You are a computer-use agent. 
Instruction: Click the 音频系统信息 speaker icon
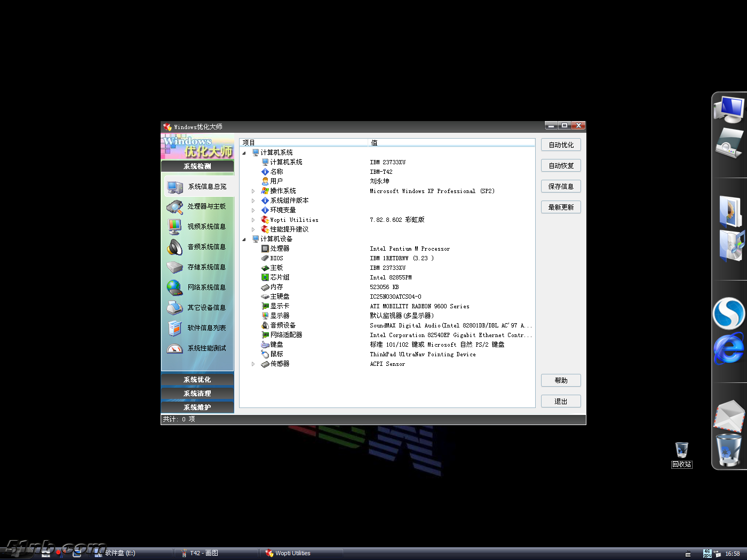pyautogui.click(x=175, y=247)
